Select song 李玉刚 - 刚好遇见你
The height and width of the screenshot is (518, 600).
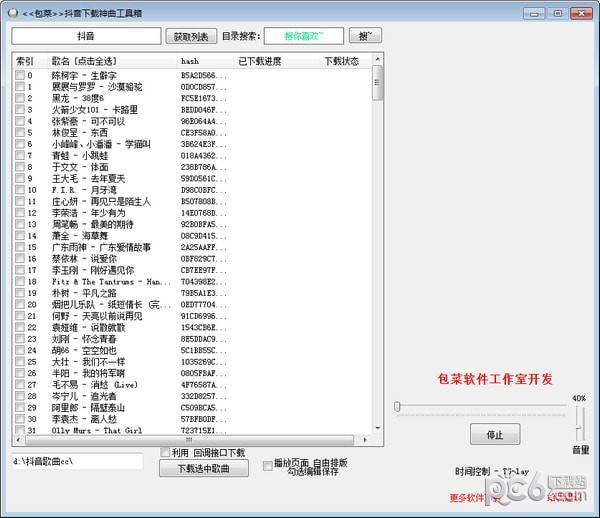[93, 270]
